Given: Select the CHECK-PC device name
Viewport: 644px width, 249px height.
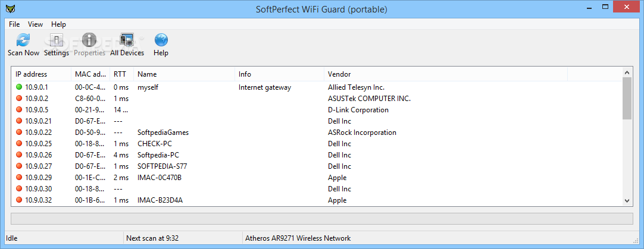Looking at the screenshot, I should point(155,144).
